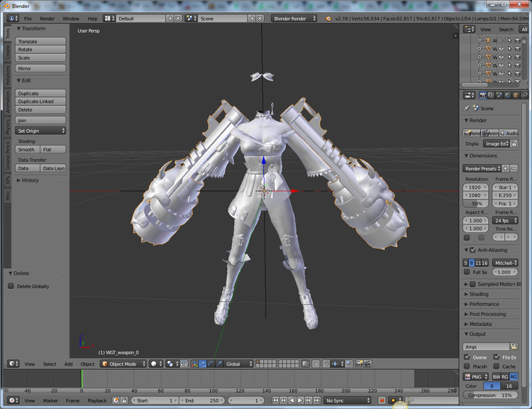532x409 pixels.
Task: Open the Render menu in top bar
Action: point(47,18)
